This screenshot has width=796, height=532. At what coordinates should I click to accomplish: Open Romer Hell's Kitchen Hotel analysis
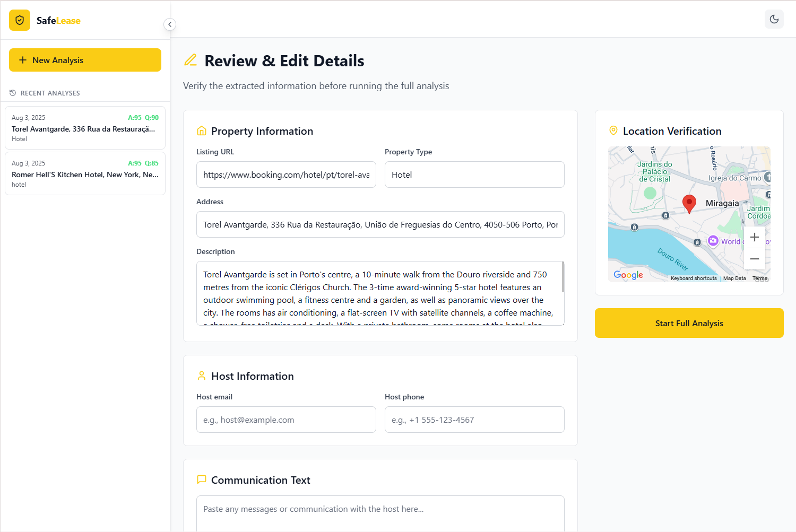(85, 173)
